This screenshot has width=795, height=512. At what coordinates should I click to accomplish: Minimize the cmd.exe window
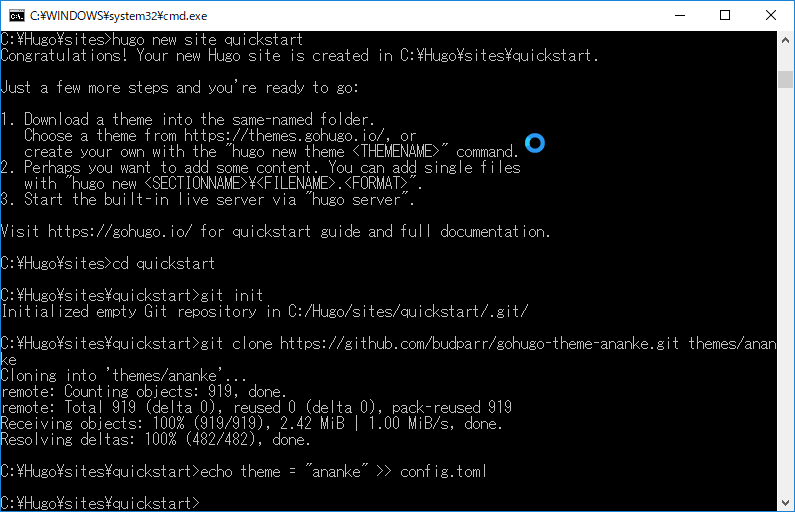680,16
